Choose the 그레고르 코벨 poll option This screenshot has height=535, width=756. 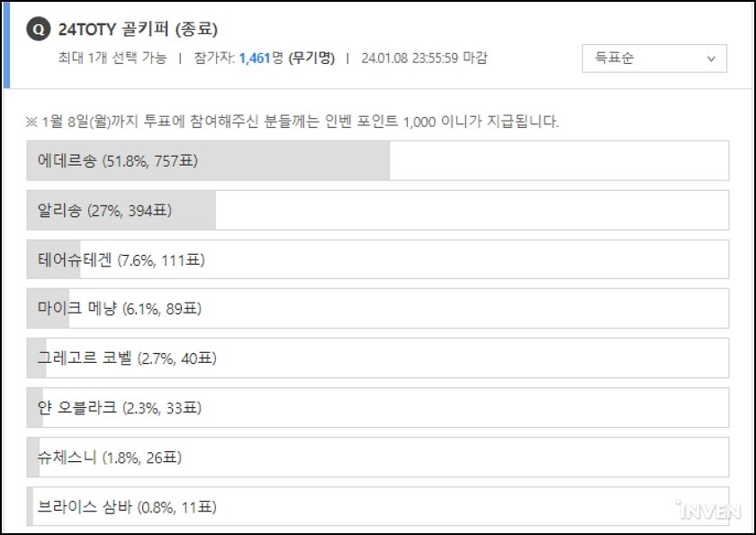(x=127, y=358)
